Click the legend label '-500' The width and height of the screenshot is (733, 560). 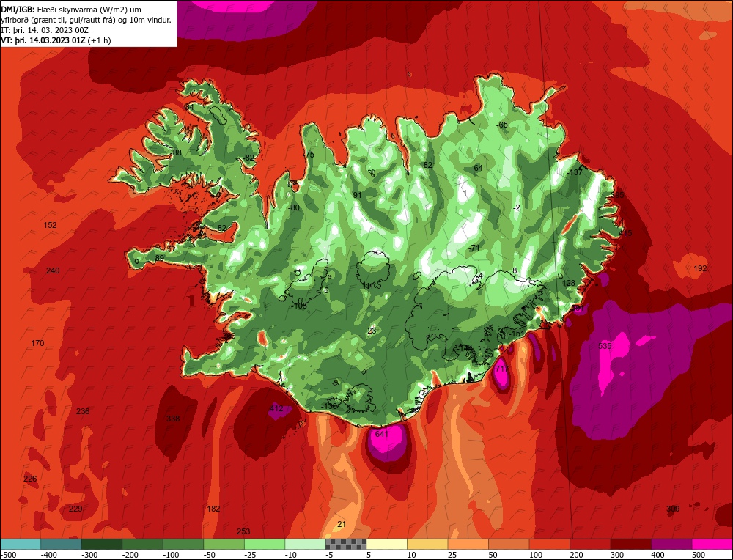[8, 555]
